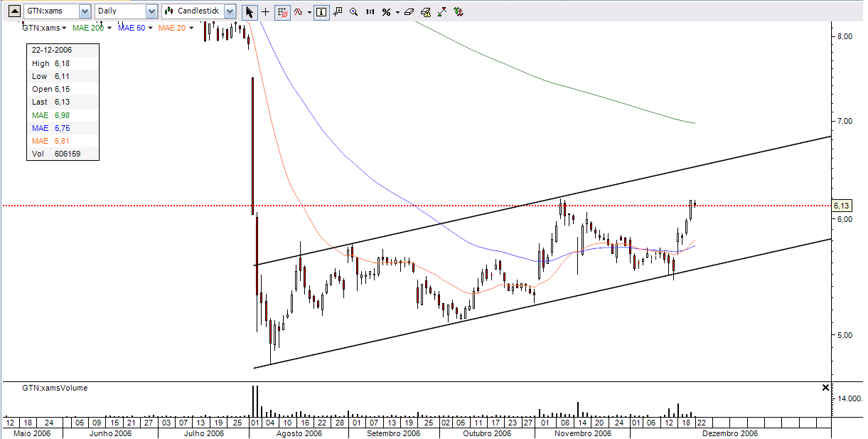Click the GTN:xamsVolume pane label
Viewport: 868px width, 439px height.
coord(55,388)
